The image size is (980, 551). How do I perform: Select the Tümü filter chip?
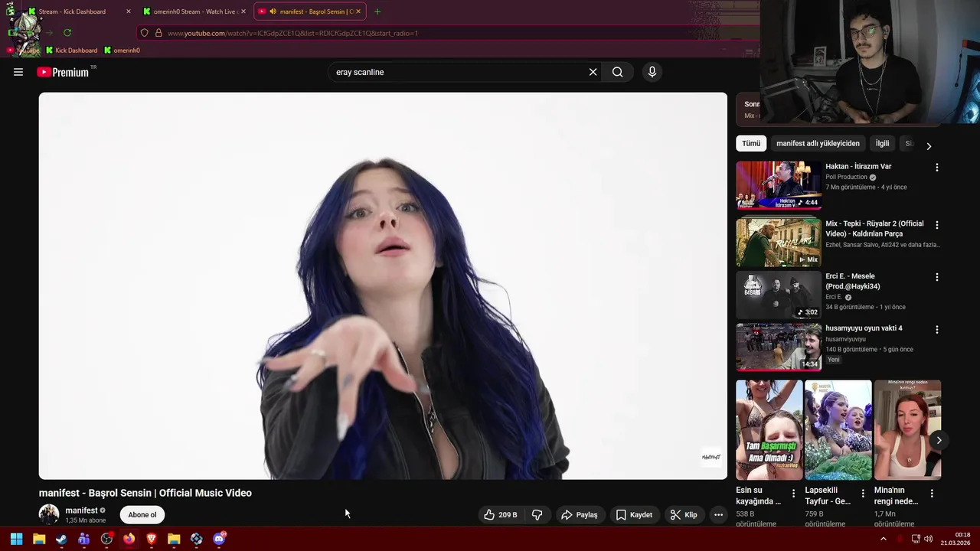pos(751,143)
